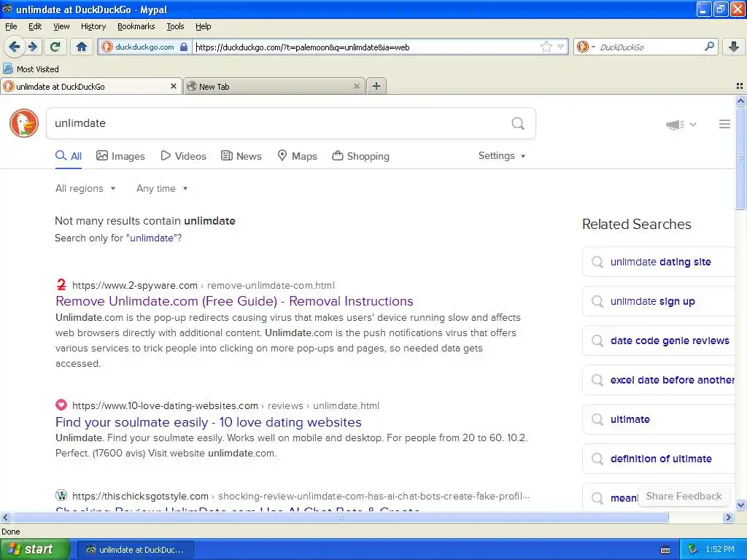Close the New Tab tab
This screenshot has height=560, width=747.
tap(356, 86)
